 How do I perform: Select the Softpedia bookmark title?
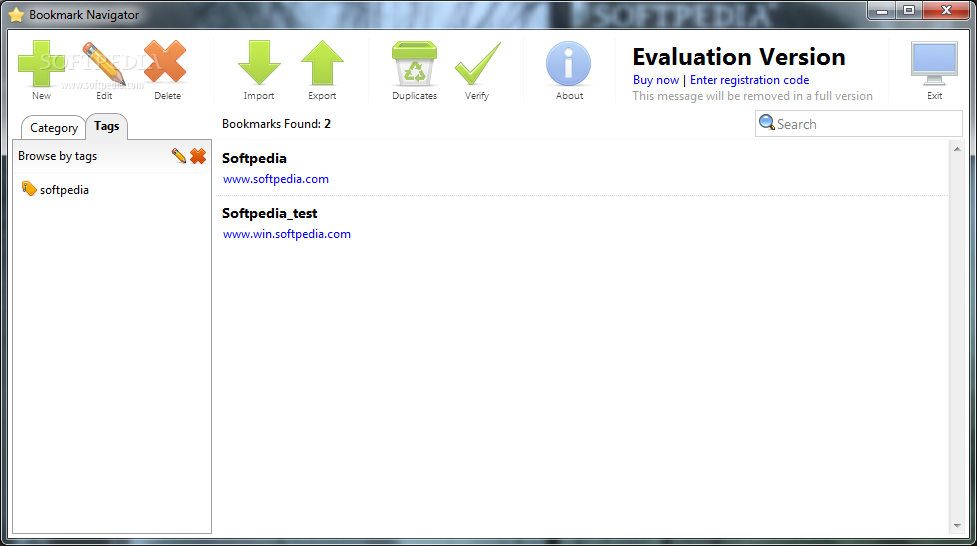254,158
